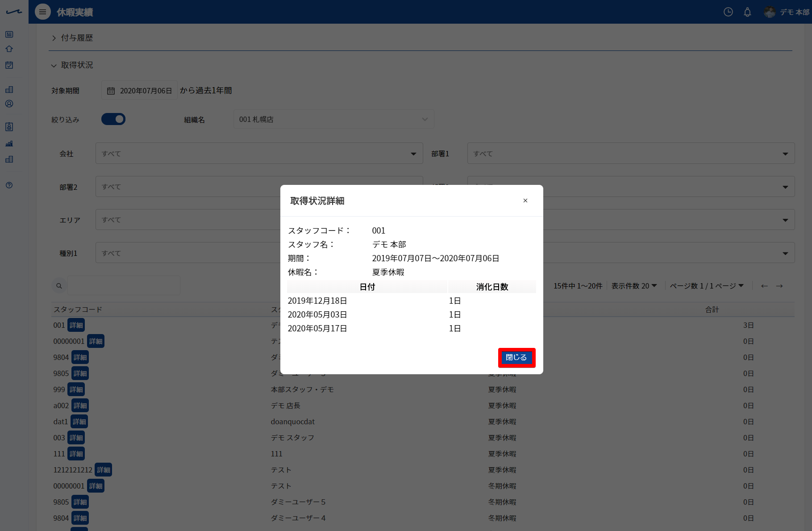Click the name ダミーユーザー４ in the 冬期休暇 row
Viewport: 812px width, 531px height.
(x=298, y=518)
